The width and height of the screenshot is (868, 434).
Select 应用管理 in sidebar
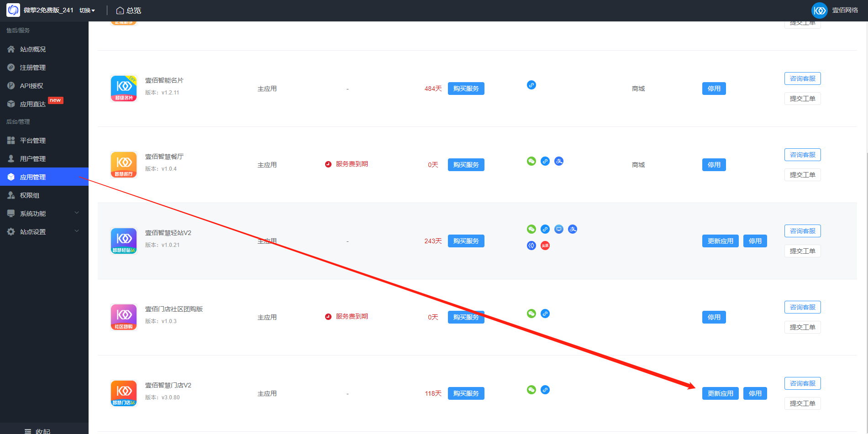(x=44, y=177)
